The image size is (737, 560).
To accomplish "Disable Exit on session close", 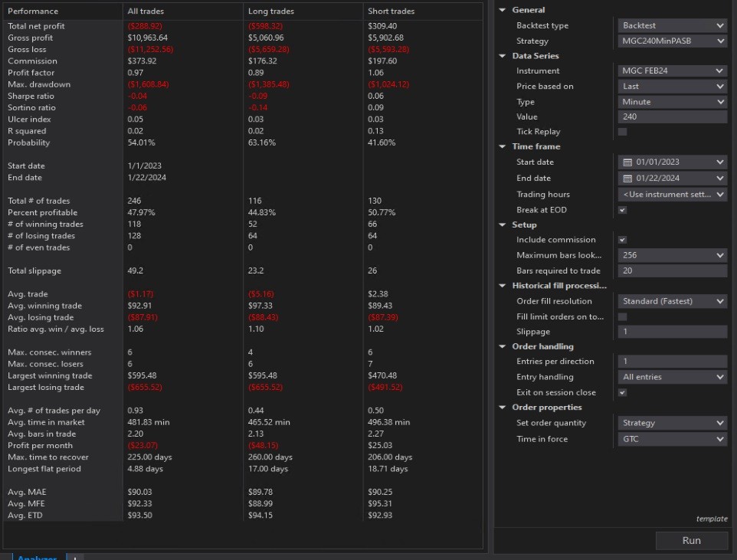I will pyautogui.click(x=622, y=392).
